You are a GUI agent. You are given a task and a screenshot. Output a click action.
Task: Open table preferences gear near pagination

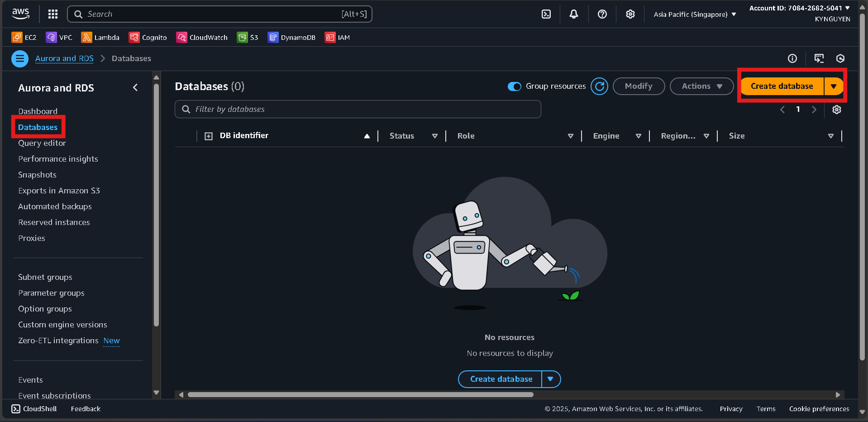pos(836,110)
